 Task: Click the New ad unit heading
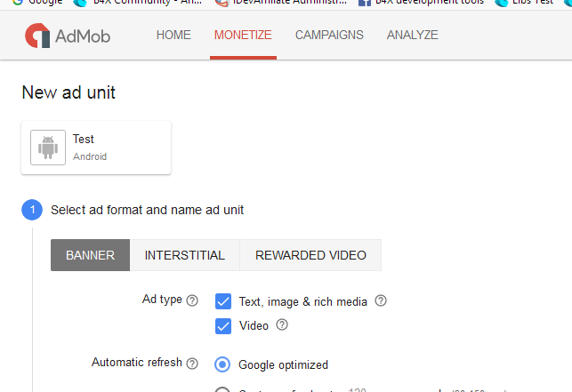68,92
